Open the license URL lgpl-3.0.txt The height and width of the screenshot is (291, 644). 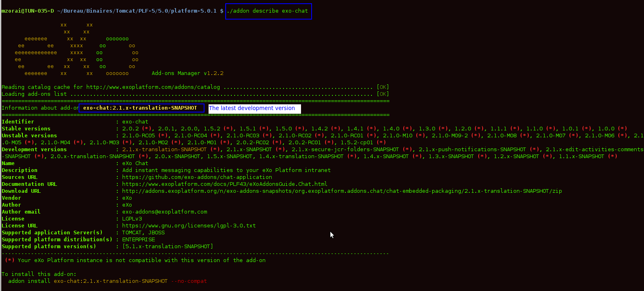tap(189, 226)
